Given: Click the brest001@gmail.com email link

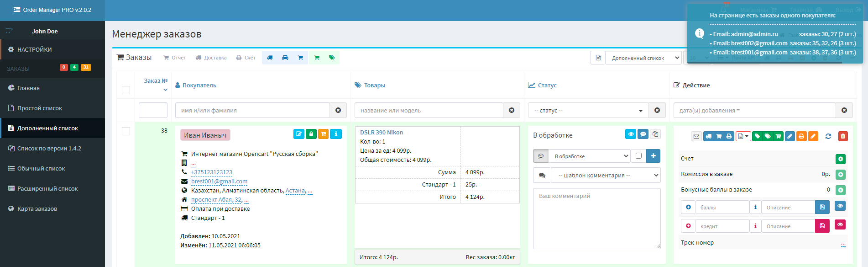Looking at the screenshot, I should click(219, 182).
